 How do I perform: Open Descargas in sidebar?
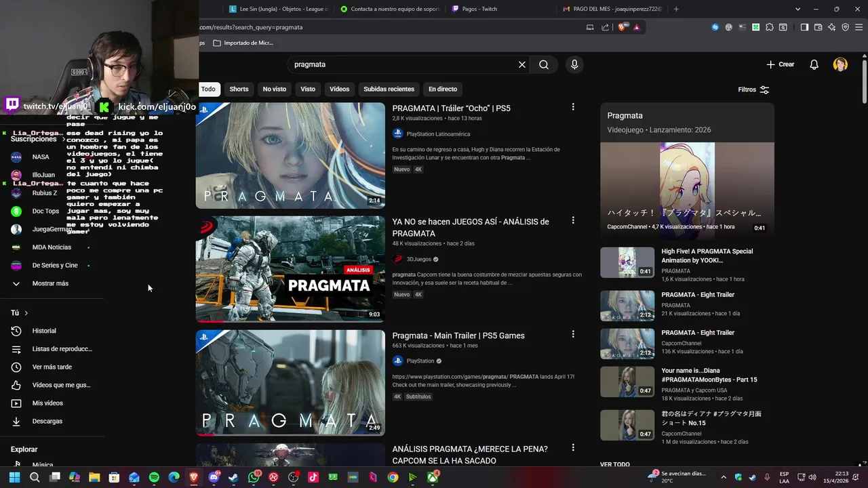(47, 421)
